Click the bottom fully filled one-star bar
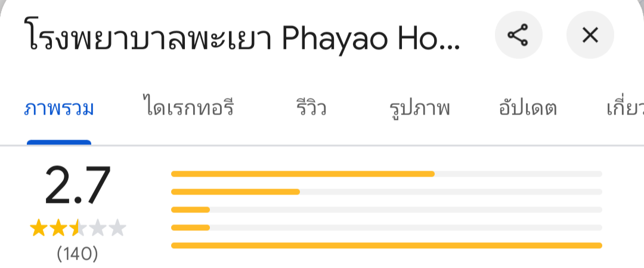Image resolution: width=644 pixels, height=268 pixels. point(386,245)
